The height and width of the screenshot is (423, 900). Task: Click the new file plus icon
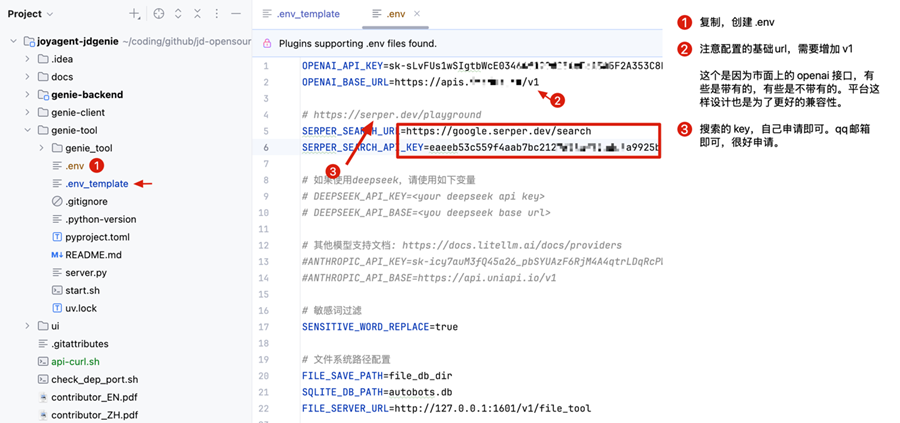(134, 14)
